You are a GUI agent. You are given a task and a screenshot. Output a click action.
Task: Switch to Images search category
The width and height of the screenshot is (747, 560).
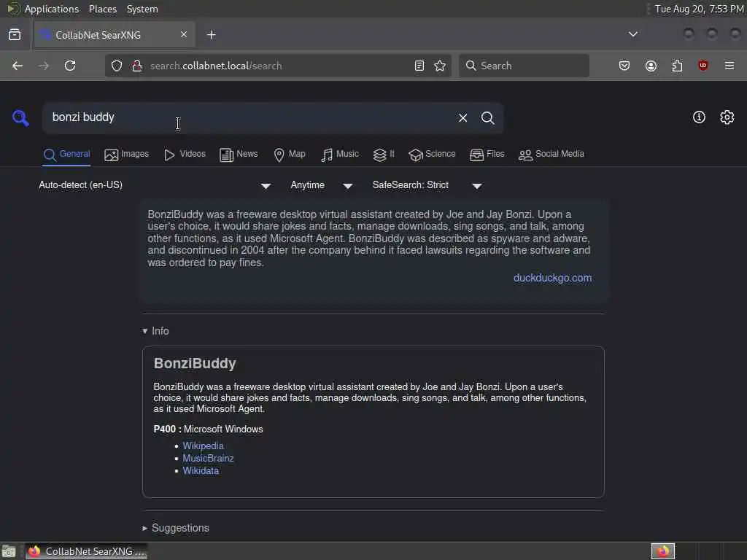127,155
